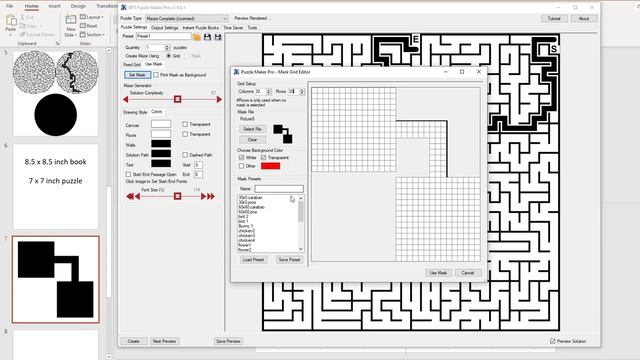
Task: Check Other background color checkbox
Action: point(241,166)
